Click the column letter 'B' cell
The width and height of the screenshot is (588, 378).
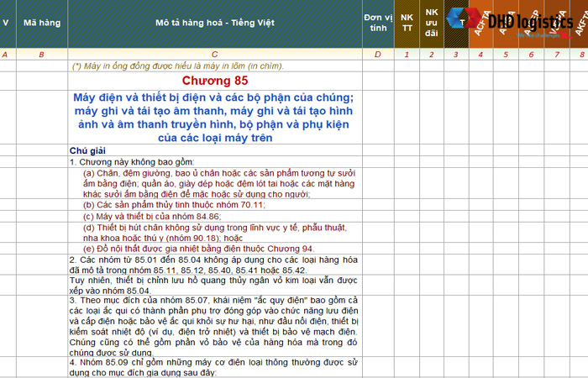pos(42,55)
